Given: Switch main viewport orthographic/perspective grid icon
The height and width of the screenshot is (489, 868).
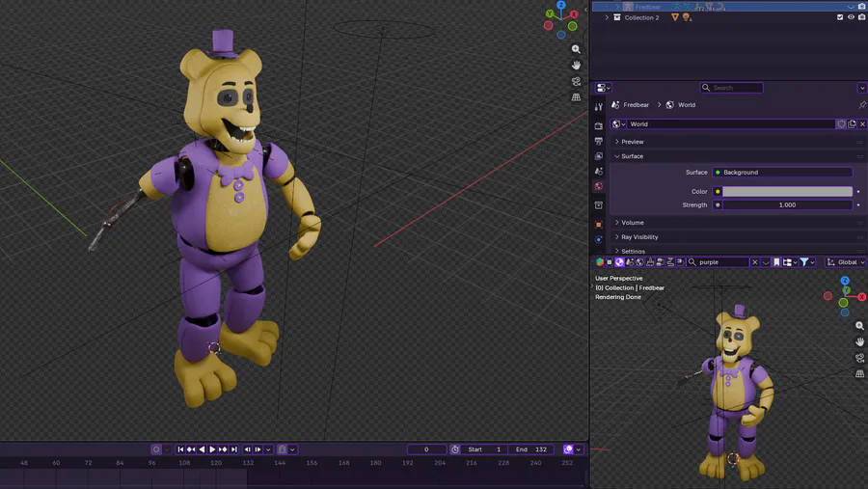Looking at the screenshot, I should click(x=576, y=97).
